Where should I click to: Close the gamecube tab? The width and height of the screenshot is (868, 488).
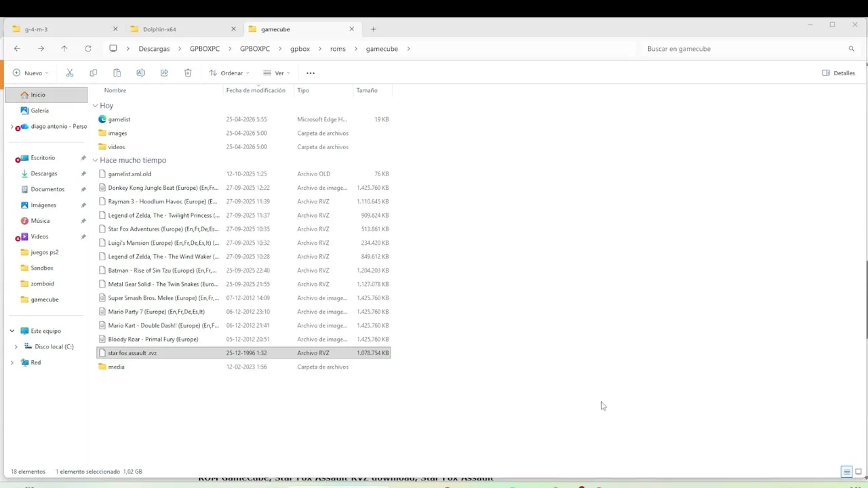point(351,29)
